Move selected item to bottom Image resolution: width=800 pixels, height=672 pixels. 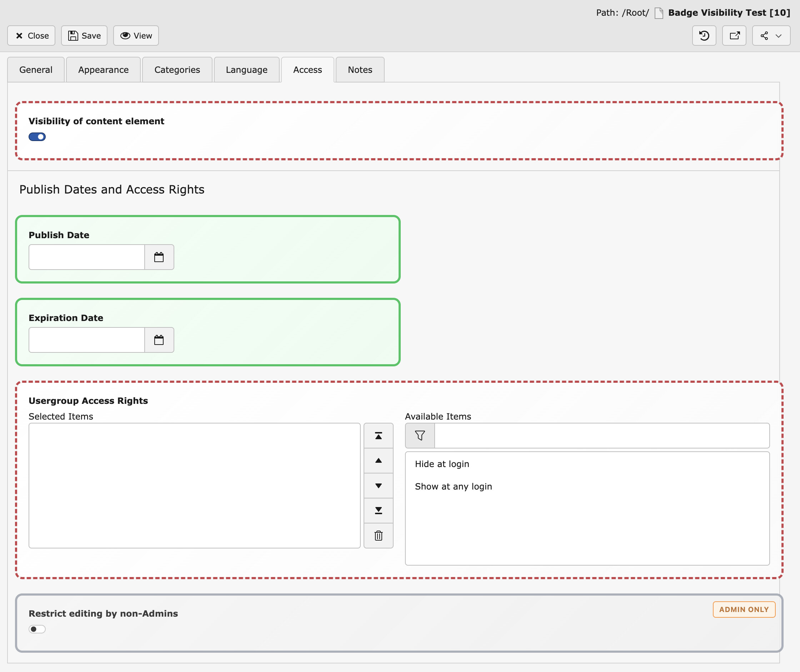tap(378, 511)
